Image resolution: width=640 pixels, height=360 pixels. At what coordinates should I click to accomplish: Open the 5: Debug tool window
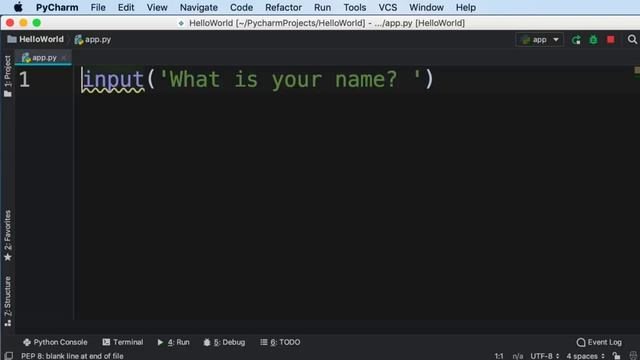coord(224,342)
